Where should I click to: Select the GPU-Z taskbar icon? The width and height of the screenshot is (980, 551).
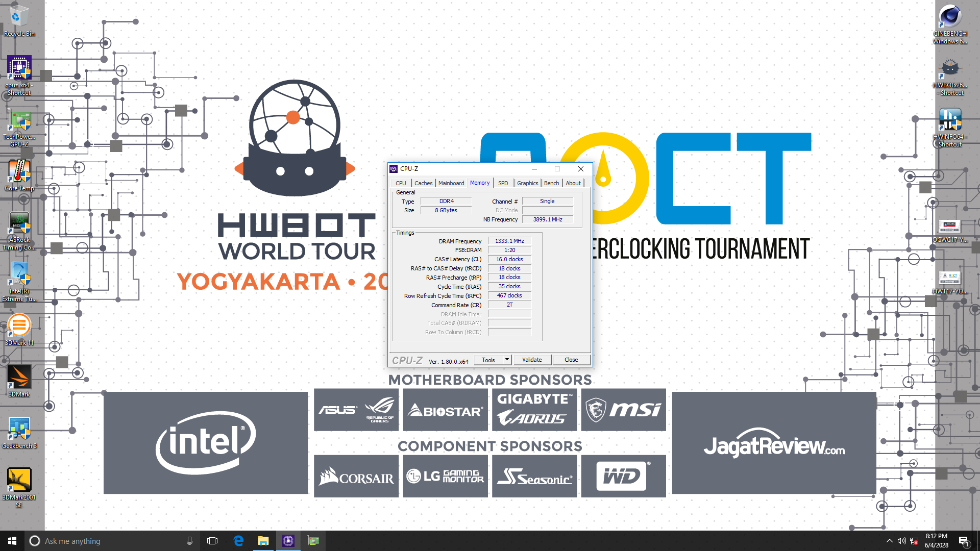[x=313, y=541]
